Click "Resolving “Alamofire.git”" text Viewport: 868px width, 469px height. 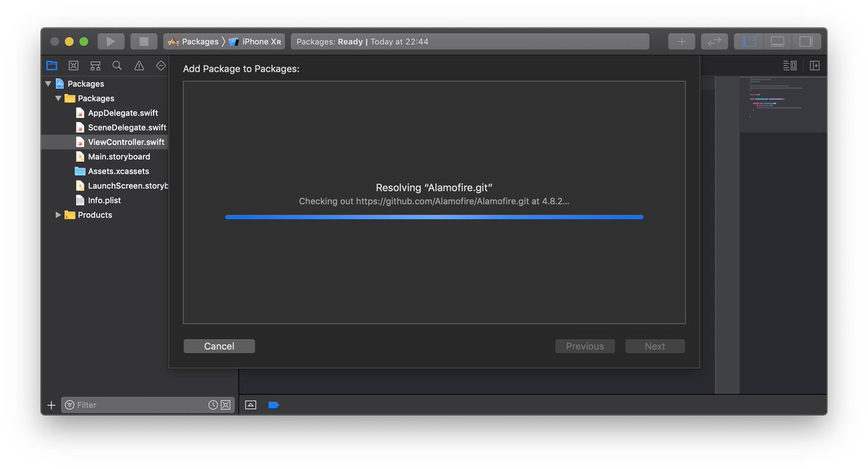(x=434, y=188)
